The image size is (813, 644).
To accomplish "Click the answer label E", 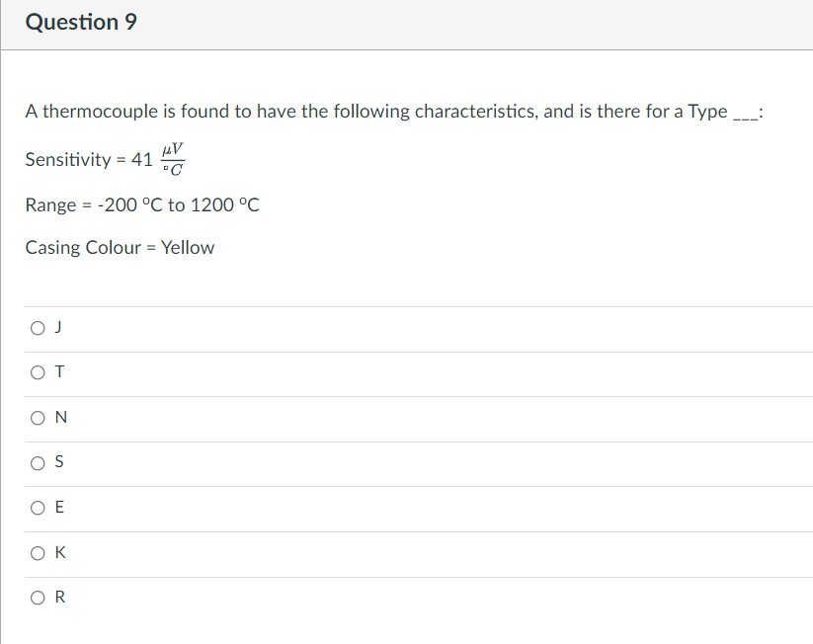I will pyautogui.click(x=58, y=507).
